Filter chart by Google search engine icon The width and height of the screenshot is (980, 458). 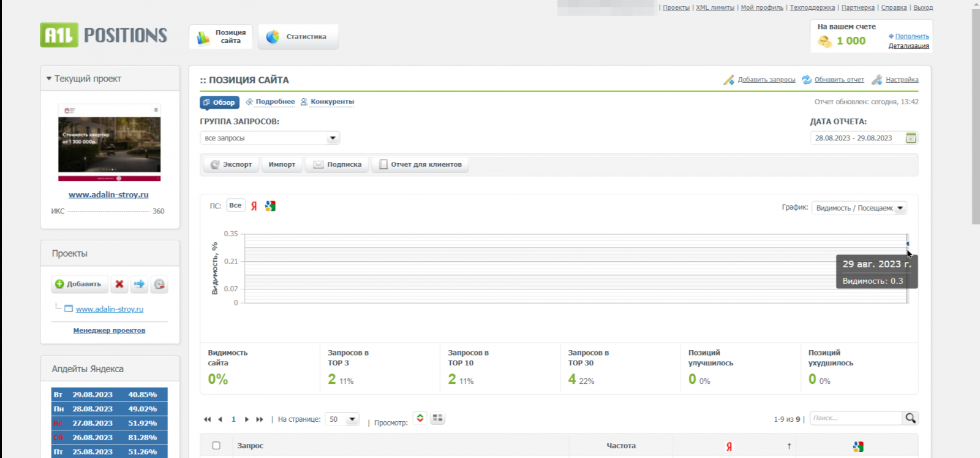(x=270, y=206)
